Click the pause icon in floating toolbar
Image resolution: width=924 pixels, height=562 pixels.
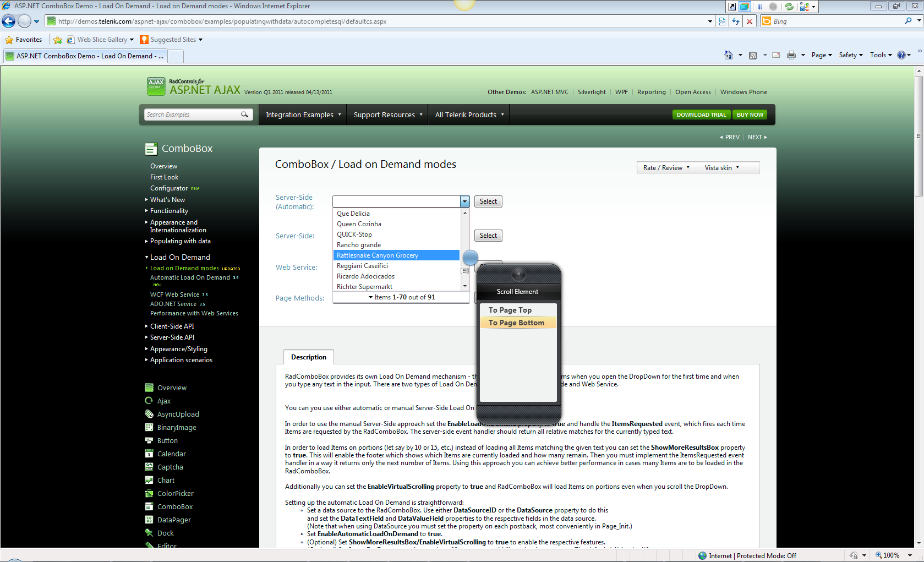(760, 7)
